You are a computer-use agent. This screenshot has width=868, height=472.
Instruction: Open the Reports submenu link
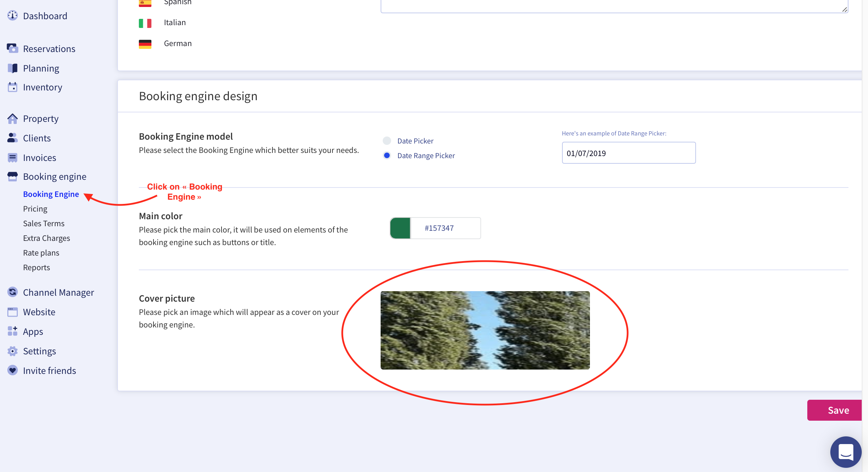click(x=37, y=267)
